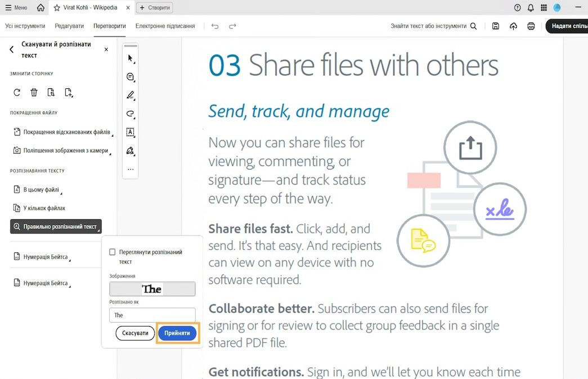Select the arrow selection tool
This screenshot has height=379, width=588.
[130, 58]
